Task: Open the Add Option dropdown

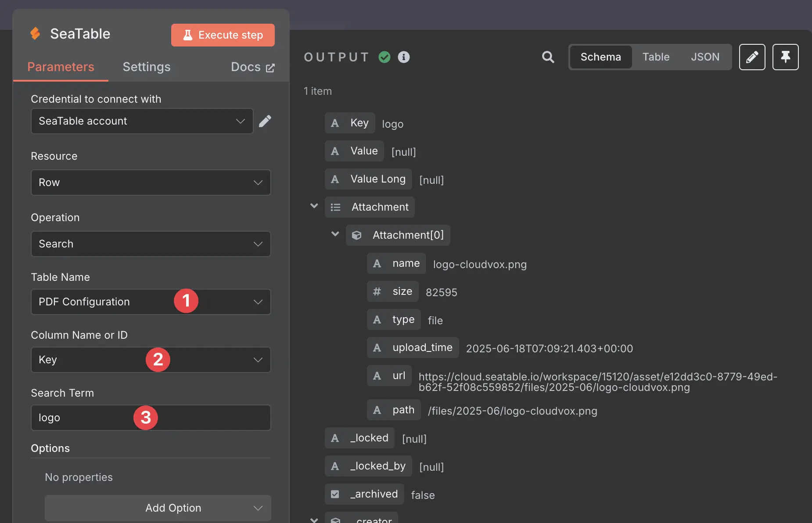Action: (158, 508)
